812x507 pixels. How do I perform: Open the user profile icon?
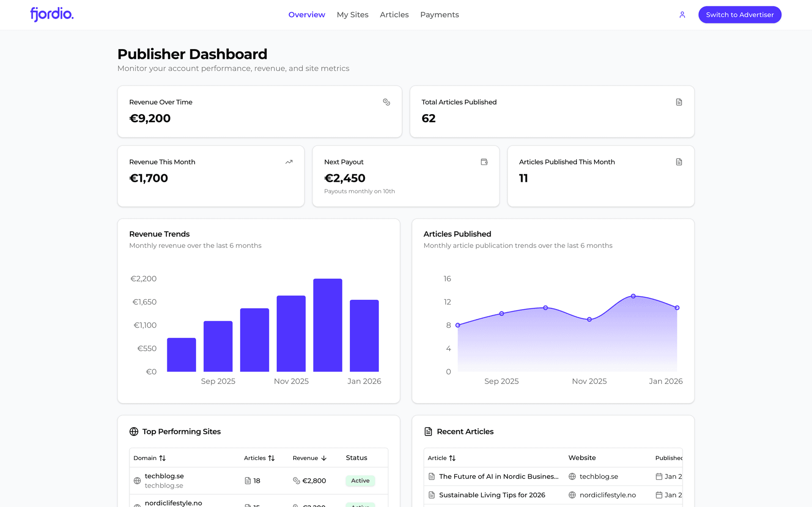pyautogui.click(x=682, y=14)
